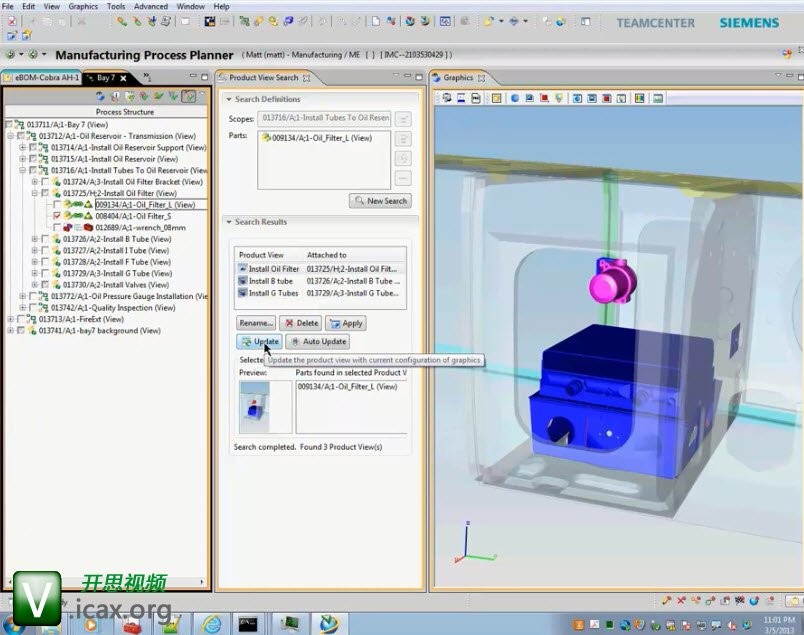Toggle checkbox for 013713/A;1-FireExt

pyautogui.click(x=21, y=319)
